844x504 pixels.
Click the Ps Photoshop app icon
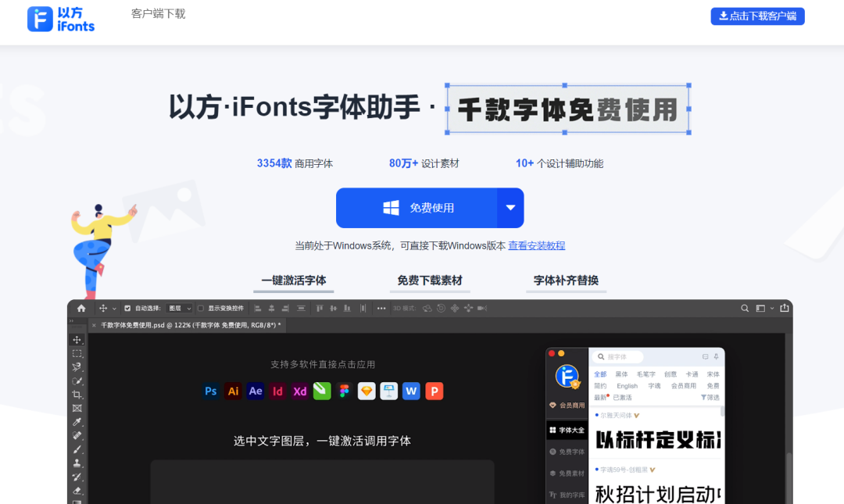point(210,391)
